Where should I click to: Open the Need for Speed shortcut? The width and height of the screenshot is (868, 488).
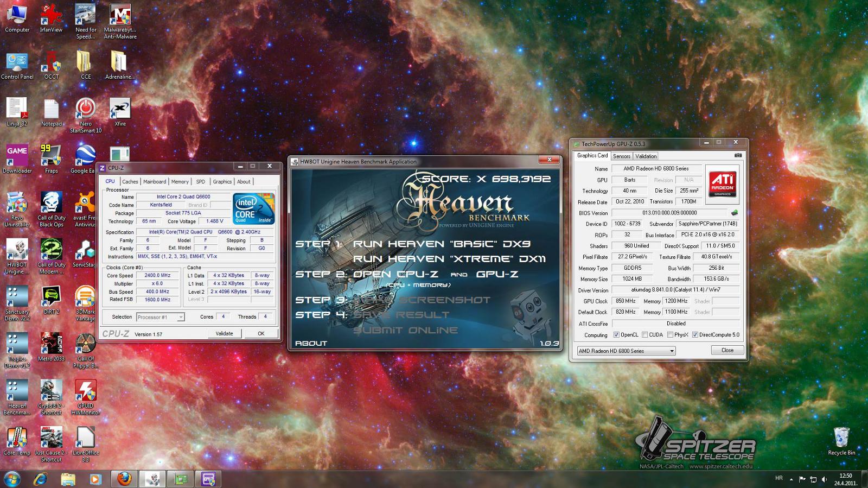click(85, 21)
